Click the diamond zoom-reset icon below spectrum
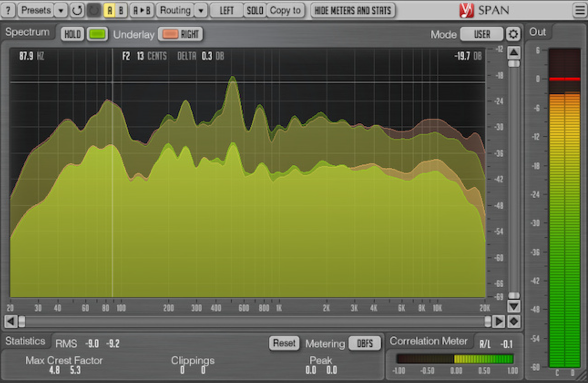Screen dimensions: 588x383 point(514,322)
